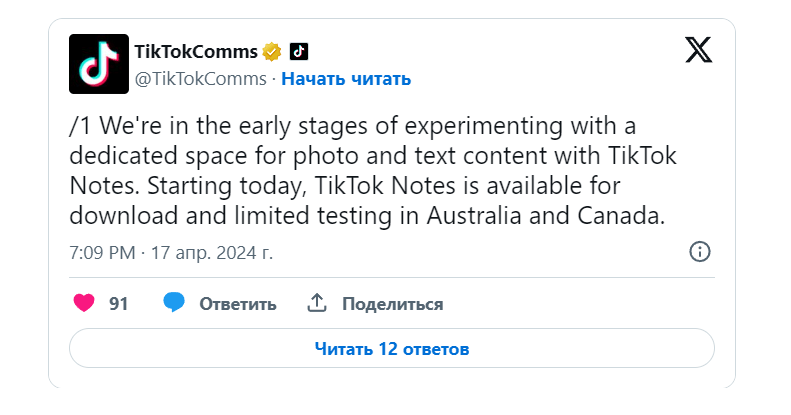Click the date "17 апр. 2024 г."
791x415 pixels.
211,252
